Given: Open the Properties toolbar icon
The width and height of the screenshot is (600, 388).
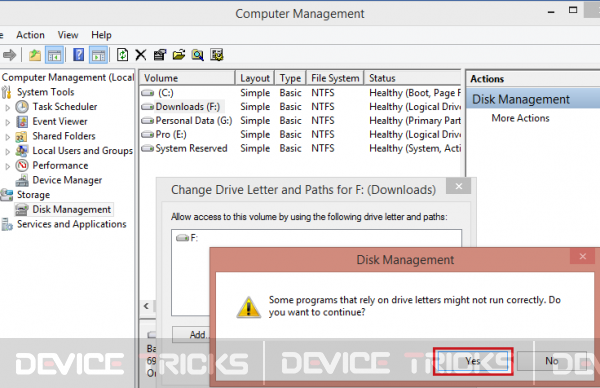Looking at the screenshot, I should point(160,55).
